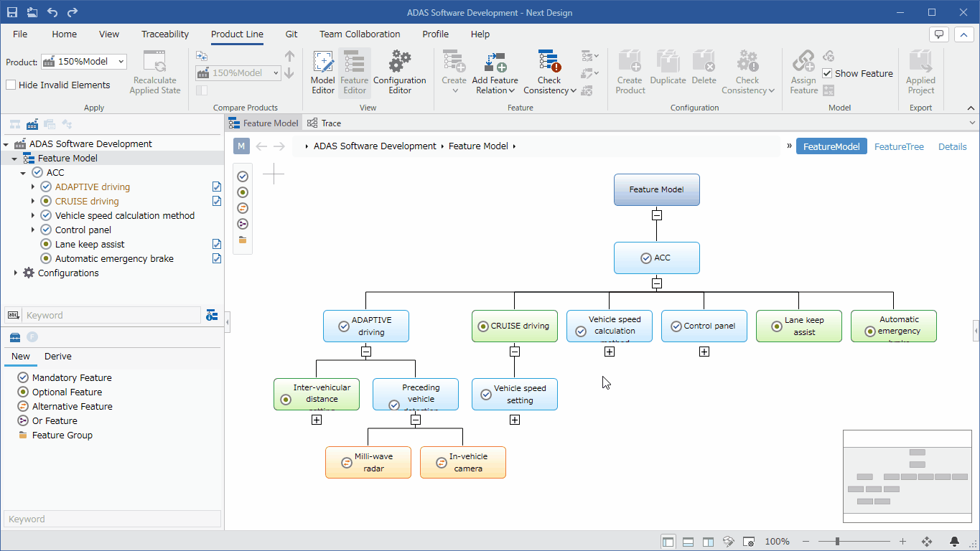Select the Milli-wave radar feature box
Screen dimensions: 980x551
coord(368,462)
